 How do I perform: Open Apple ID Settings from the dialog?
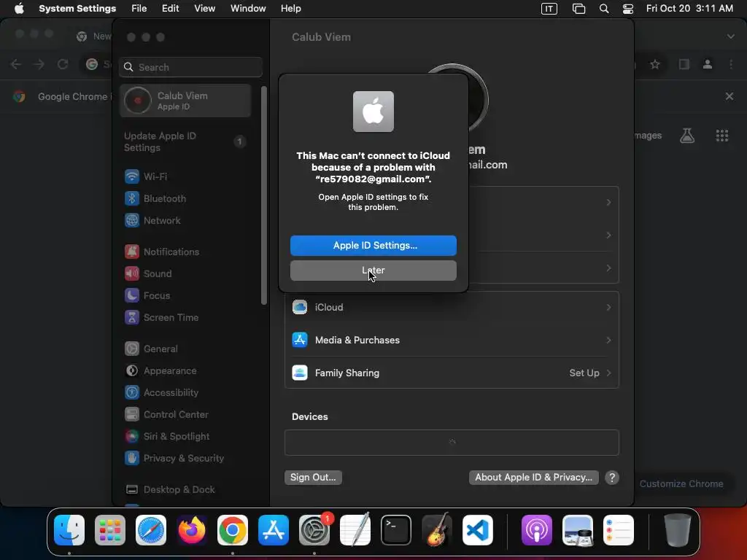(x=373, y=245)
